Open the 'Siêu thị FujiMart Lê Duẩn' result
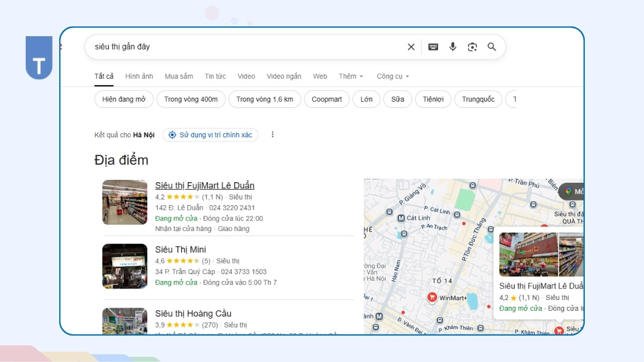 tap(205, 185)
